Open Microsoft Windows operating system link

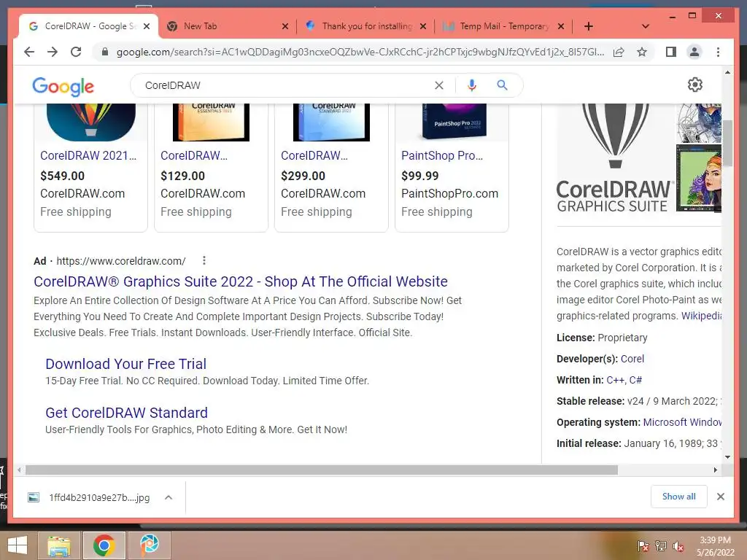(x=682, y=422)
